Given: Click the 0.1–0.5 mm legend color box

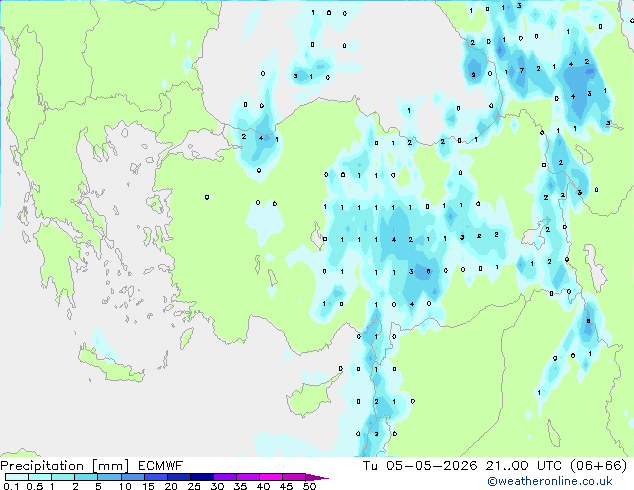Looking at the screenshot, I should (17, 477).
